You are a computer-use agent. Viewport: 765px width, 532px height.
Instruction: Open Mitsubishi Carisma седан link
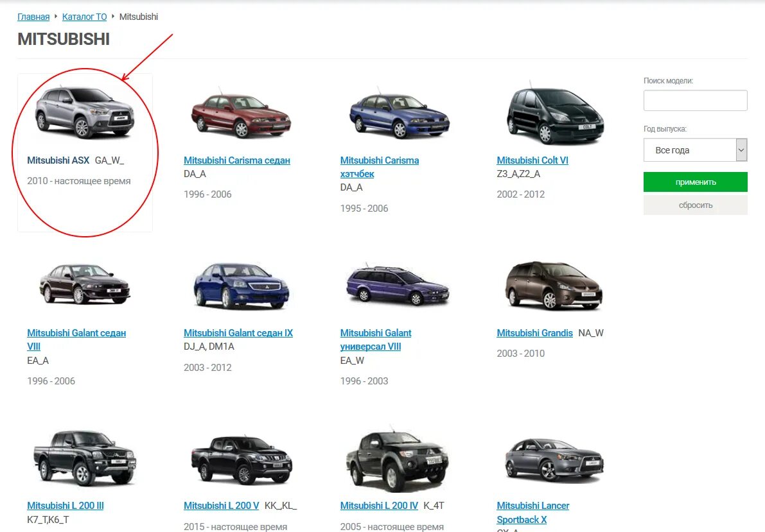tap(236, 160)
